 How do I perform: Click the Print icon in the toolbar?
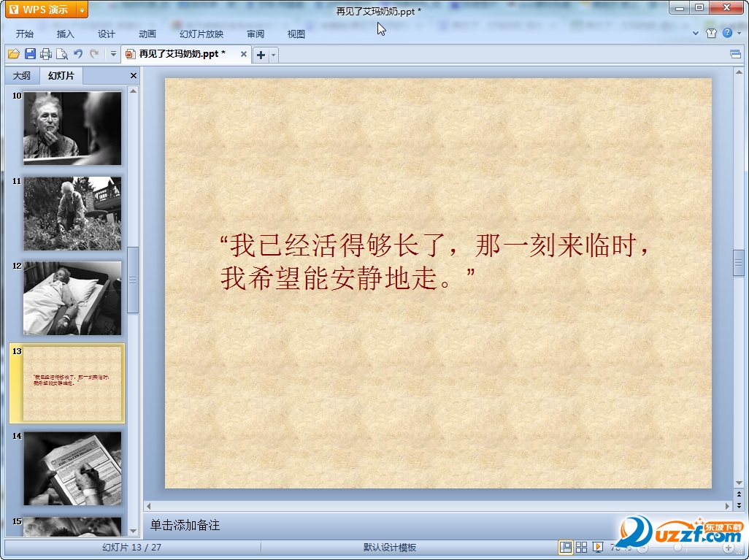pos(46,54)
